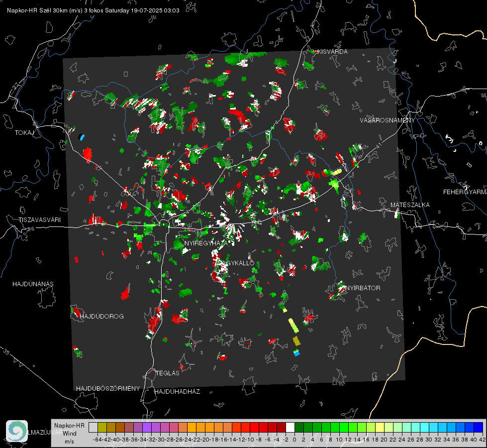Pick the dark green swatch right of white
This screenshot has width=487, height=448.
299,427
